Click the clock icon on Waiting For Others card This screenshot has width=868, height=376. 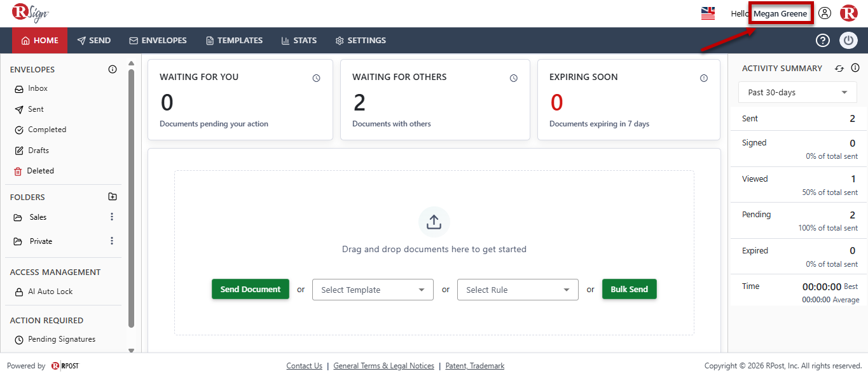pos(514,78)
